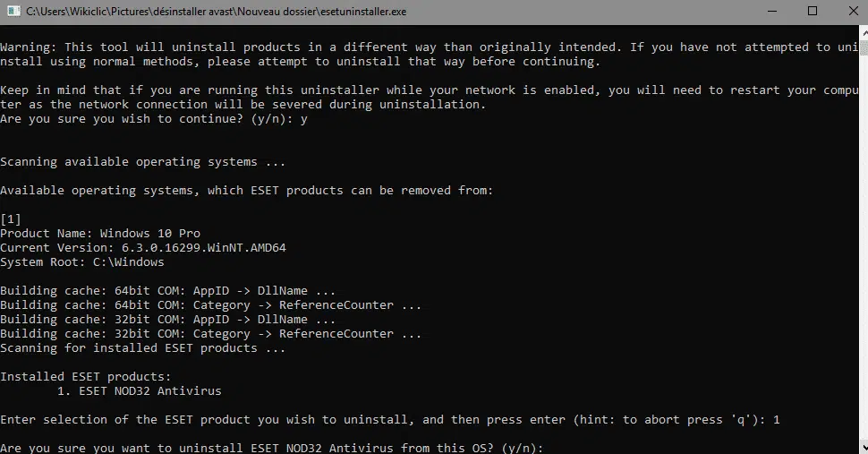Viewport: 868px width, 454px height.
Task: Click the 'Enter selection of the ESET product' line
Action: [390, 420]
